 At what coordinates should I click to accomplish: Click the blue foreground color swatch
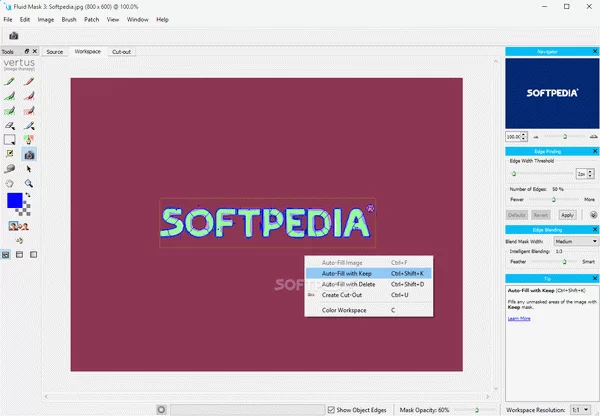pyautogui.click(x=15, y=201)
